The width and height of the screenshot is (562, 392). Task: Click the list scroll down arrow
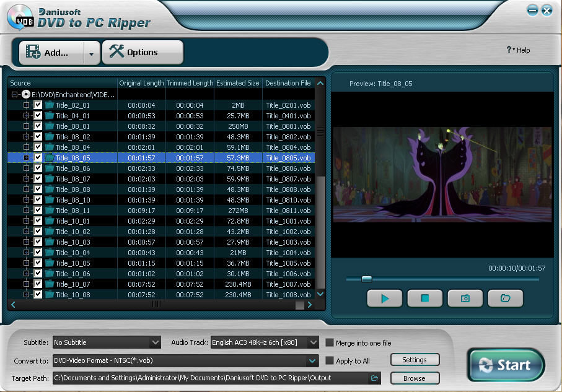point(320,294)
